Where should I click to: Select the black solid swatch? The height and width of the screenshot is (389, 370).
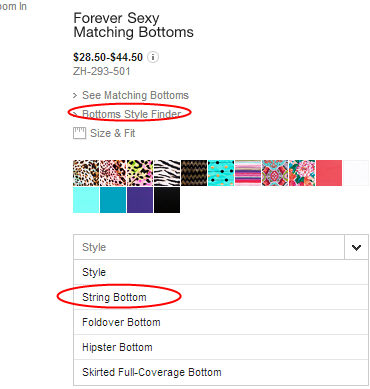(x=167, y=200)
